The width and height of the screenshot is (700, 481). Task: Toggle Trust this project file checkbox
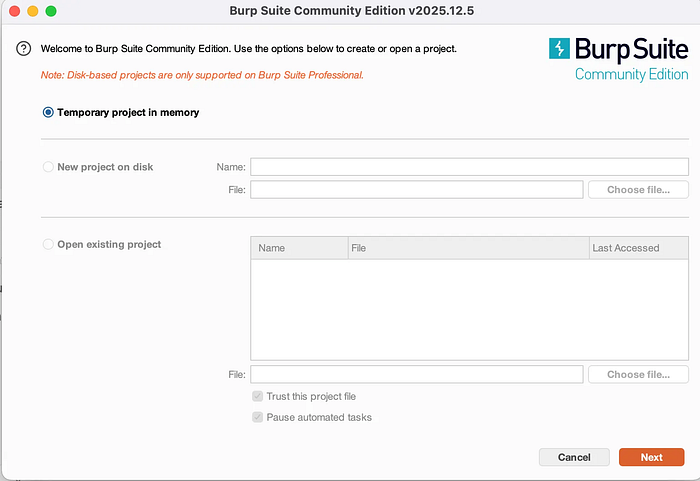click(x=258, y=396)
